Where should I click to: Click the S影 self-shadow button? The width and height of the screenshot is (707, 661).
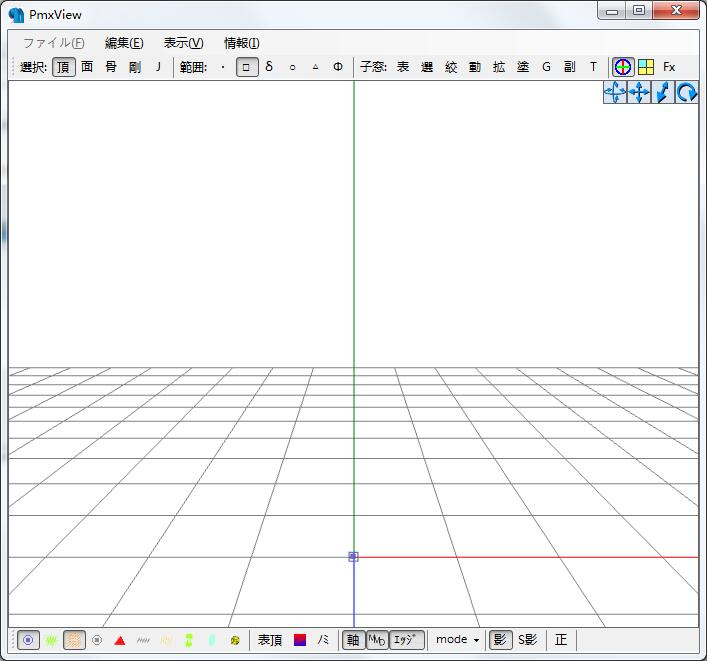pos(527,640)
